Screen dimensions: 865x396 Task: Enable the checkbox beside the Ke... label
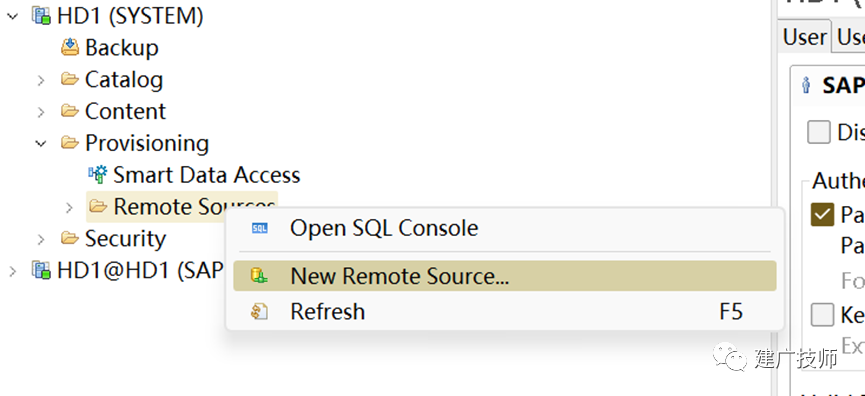822,315
